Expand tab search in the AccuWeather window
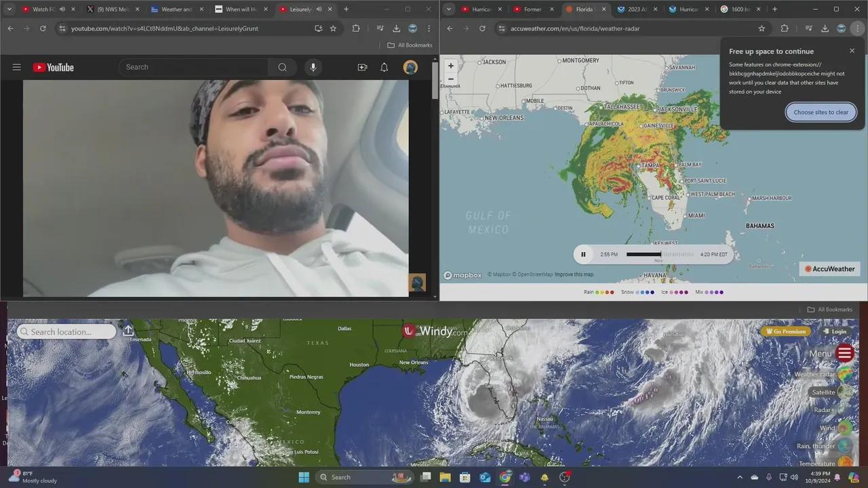Image resolution: width=868 pixels, height=488 pixels. pos(449,9)
